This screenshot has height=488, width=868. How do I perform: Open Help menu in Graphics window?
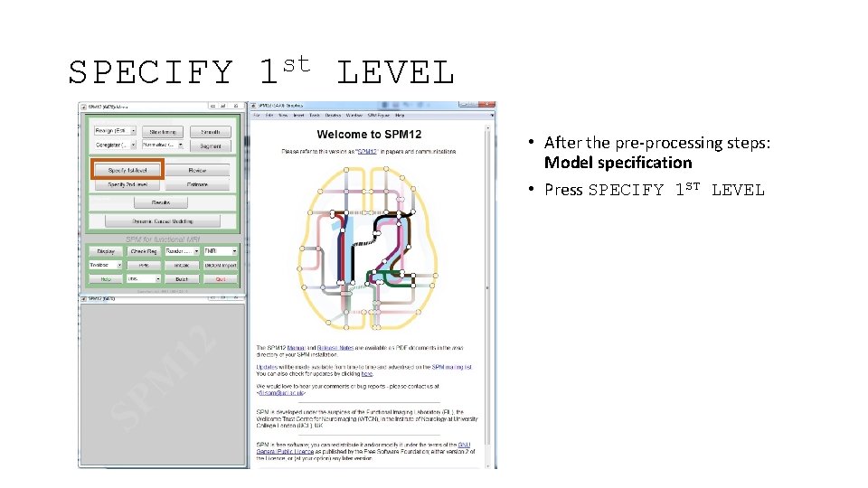point(400,116)
